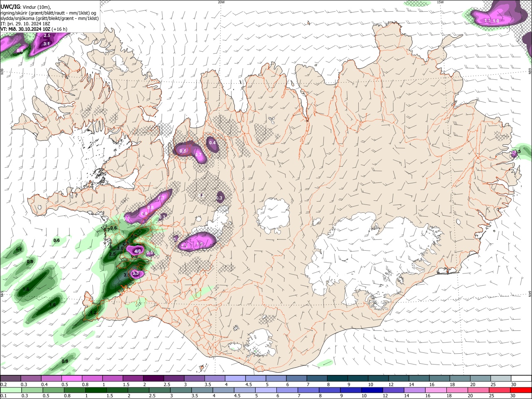Click the '2.0' value in the green rain band
This screenshot has height=399, width=532.
[x=134, y=236]
